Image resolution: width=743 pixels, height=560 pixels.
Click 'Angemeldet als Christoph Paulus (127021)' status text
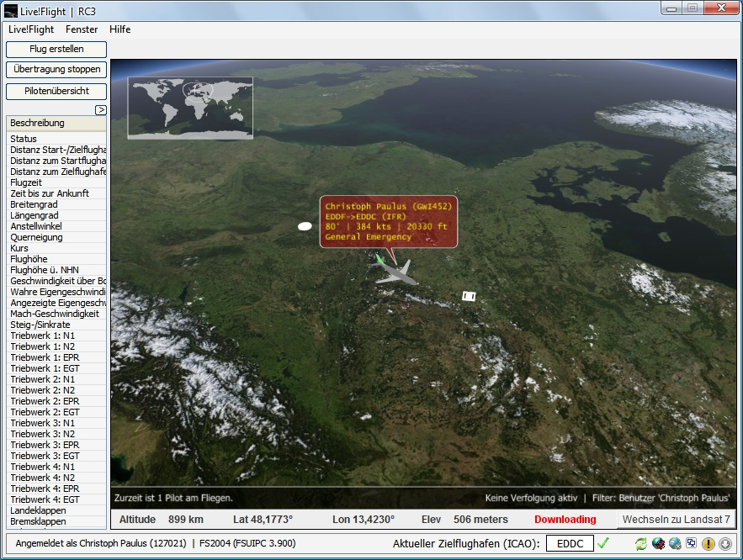pyautogui.click(x=101, y=543)
